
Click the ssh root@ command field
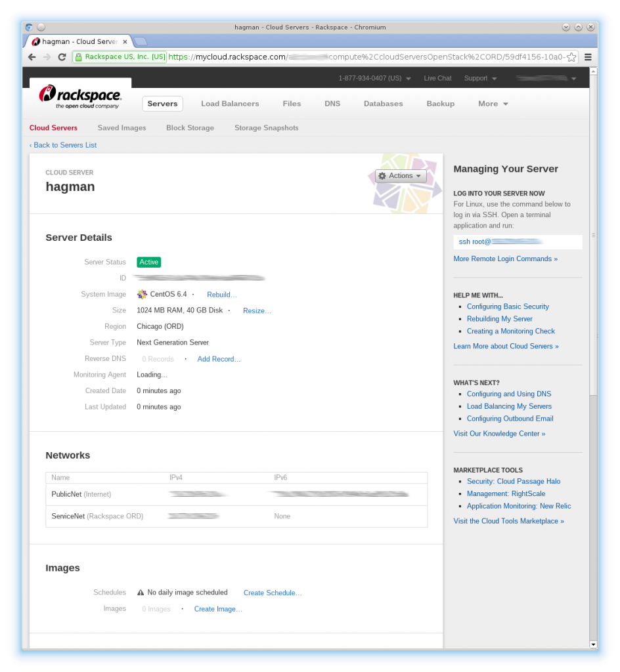click(518, 241)
